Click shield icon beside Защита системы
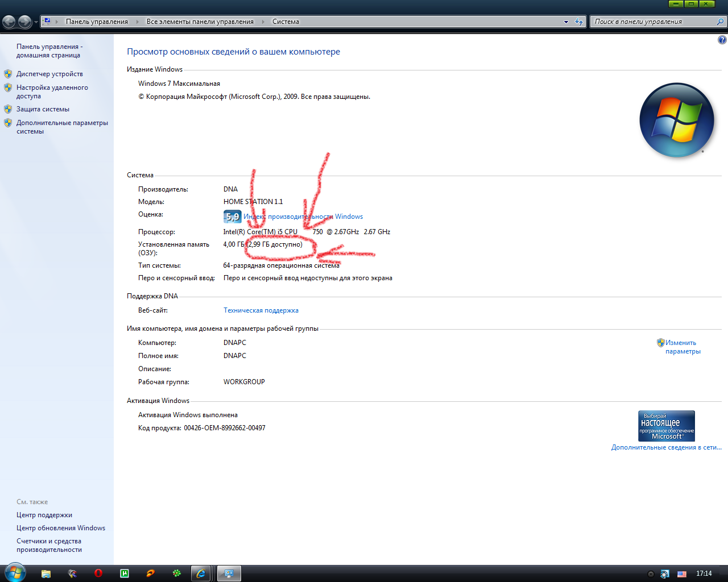 [x=8, y=109]
